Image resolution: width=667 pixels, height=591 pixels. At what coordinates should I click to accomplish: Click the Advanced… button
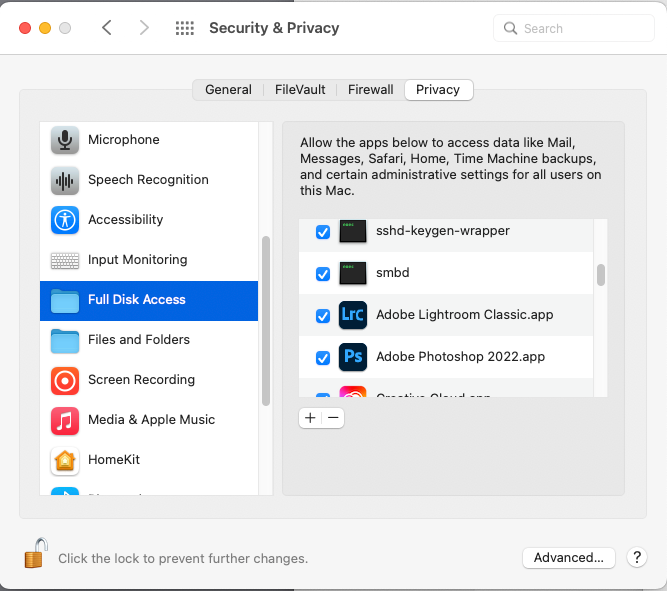pos(568,557)
